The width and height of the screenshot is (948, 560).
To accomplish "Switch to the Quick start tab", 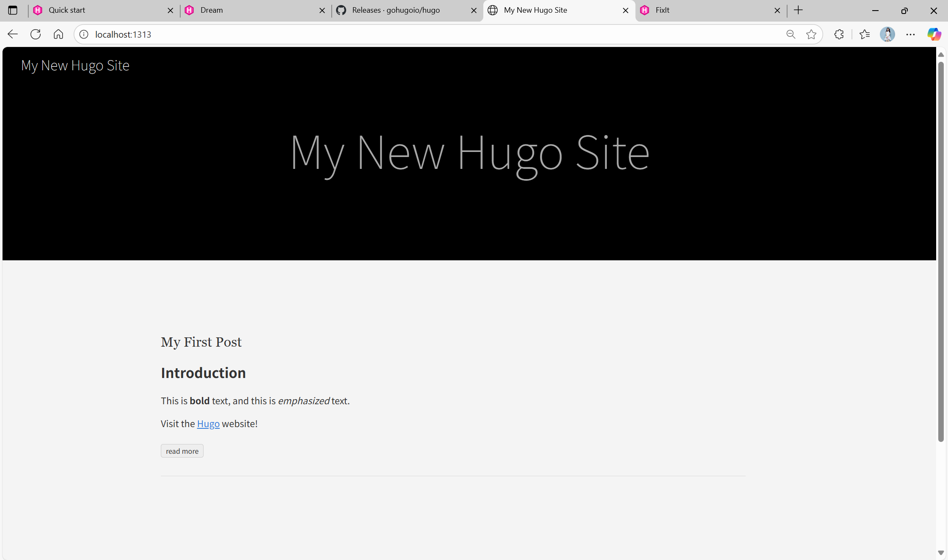I will 104,10.
